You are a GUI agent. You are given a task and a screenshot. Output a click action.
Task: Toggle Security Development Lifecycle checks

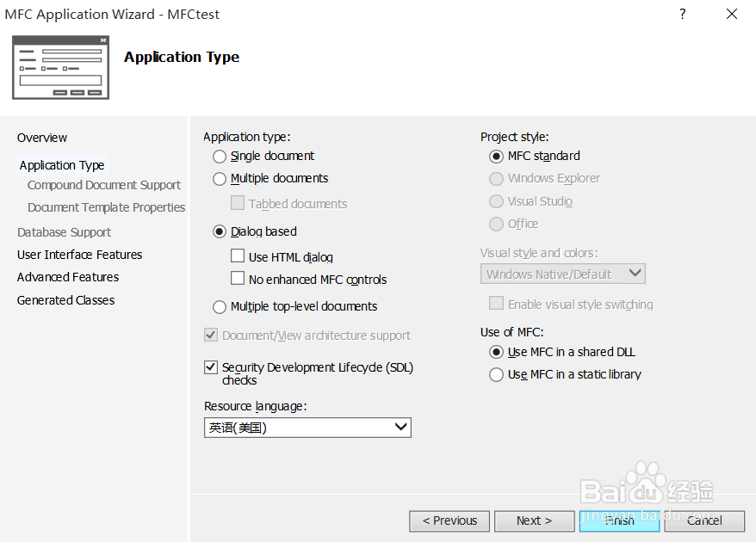211,367
